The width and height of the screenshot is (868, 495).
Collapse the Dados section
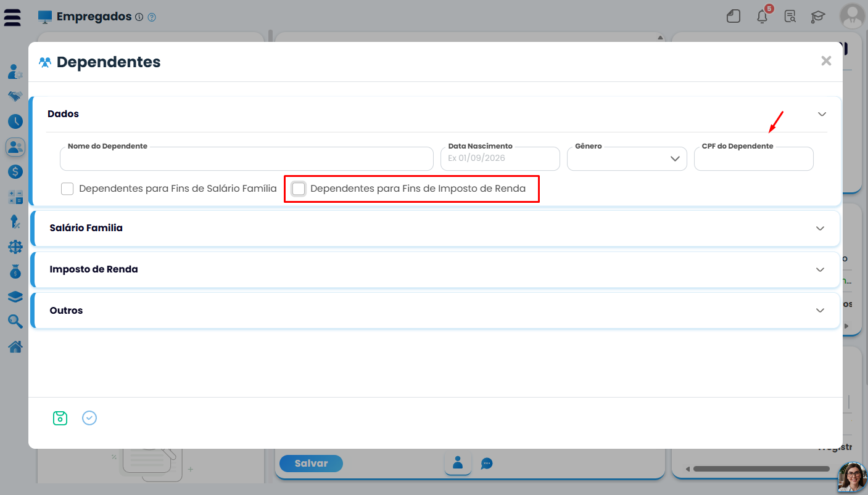pyautogui.click(x=822, y=114)
